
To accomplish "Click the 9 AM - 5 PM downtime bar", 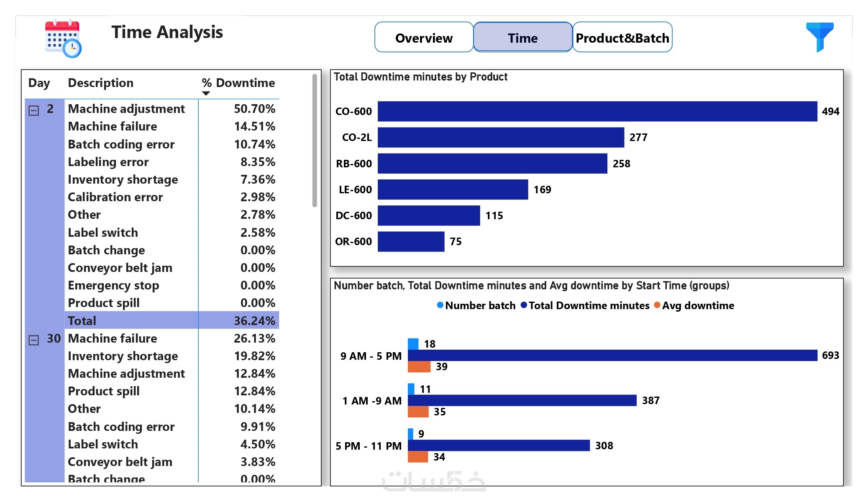I will pos(612,355).
